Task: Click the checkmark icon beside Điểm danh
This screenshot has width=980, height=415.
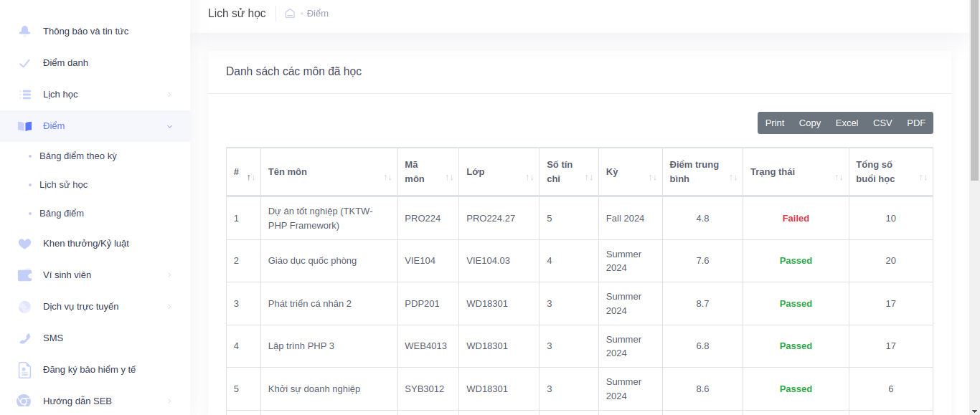Action: [x=25, y=63]
